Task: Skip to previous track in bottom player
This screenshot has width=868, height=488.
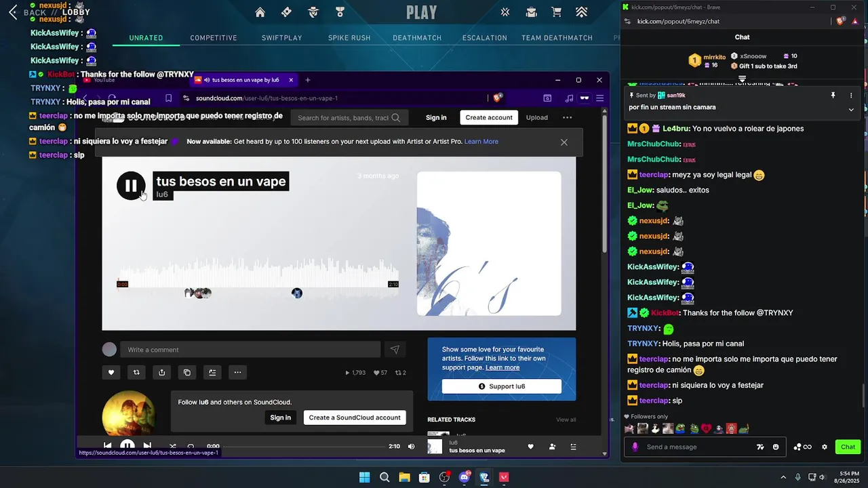Action: (x=107, y=447)
